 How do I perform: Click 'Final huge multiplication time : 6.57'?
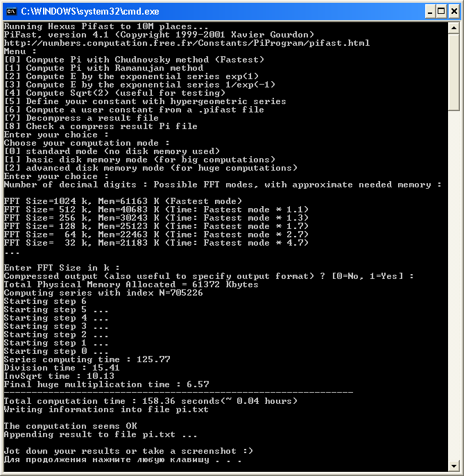coord(106,384)
